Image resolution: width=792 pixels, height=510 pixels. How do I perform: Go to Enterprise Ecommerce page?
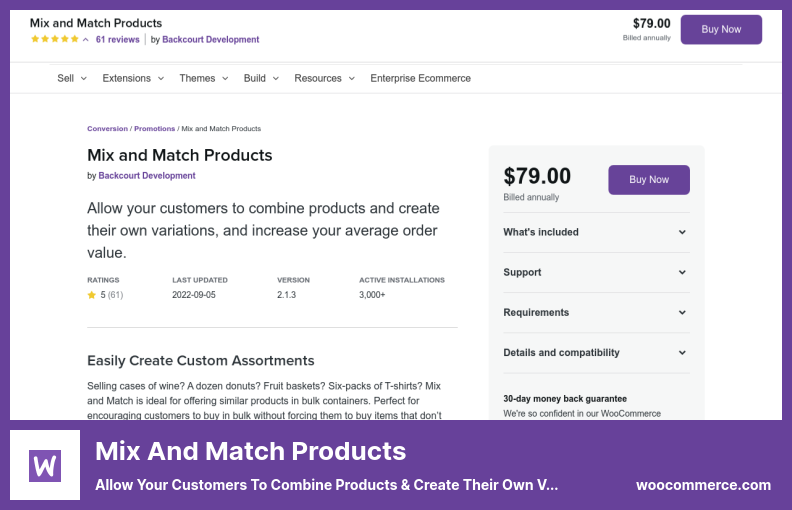pos(420,78)
